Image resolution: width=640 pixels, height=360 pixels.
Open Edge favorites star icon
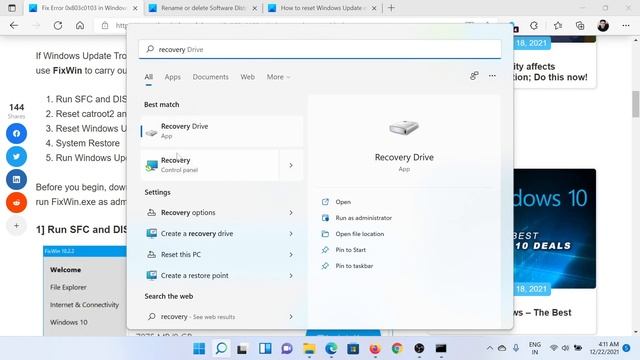click(x=558, y=26)
